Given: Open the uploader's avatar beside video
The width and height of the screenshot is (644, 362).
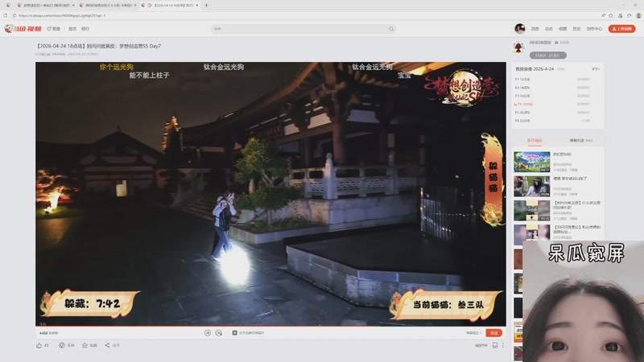Looking at the screenshot, I should (518, 47).
